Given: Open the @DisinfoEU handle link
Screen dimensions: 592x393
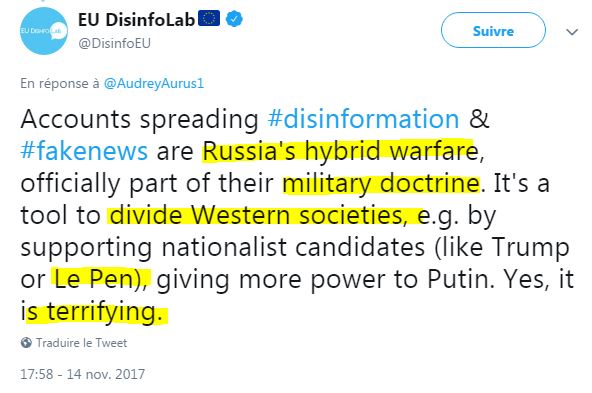Looking at the screenshot, I should (114, 43).
